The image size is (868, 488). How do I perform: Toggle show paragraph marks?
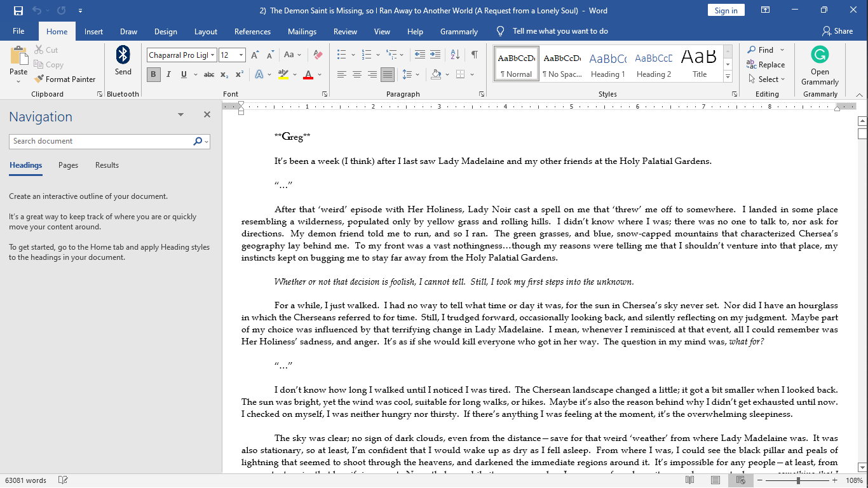coord(474,55)
